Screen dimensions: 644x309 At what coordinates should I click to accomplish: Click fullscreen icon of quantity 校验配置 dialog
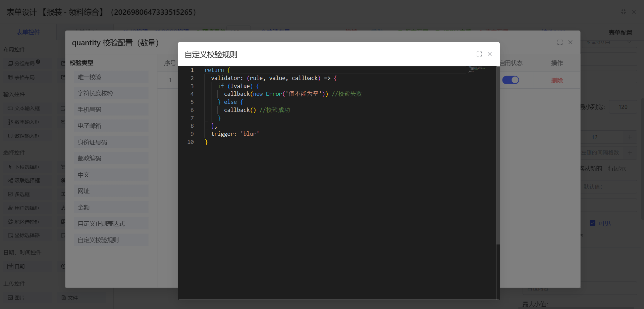(560, 42)
